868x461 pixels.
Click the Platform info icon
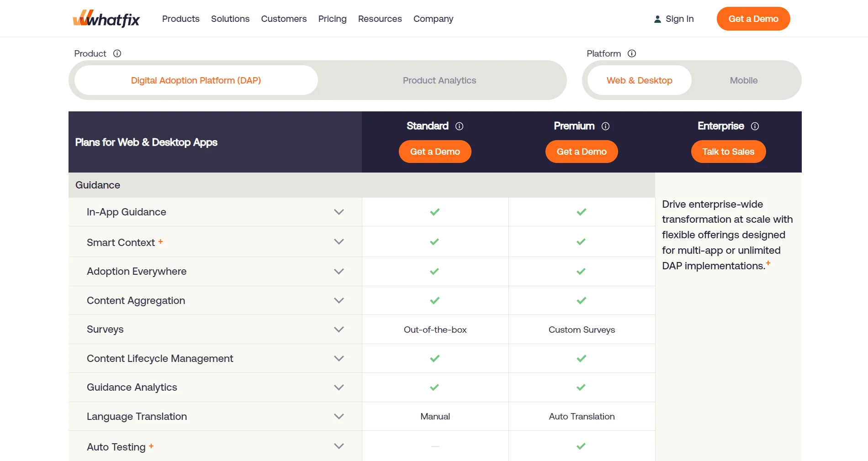[632, 53]
